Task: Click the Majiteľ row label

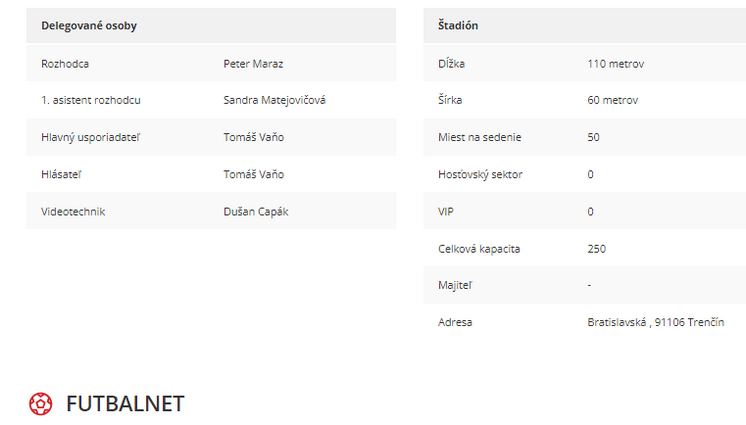Action: pos(455,285)
